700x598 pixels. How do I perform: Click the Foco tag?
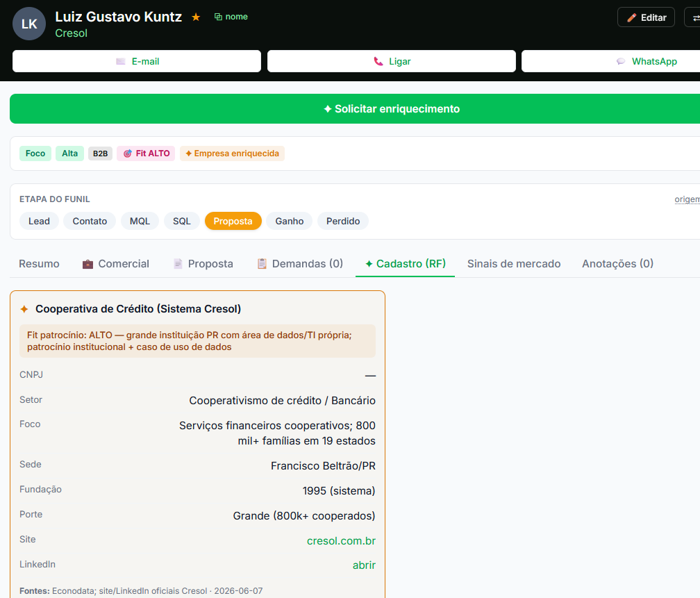35,153
